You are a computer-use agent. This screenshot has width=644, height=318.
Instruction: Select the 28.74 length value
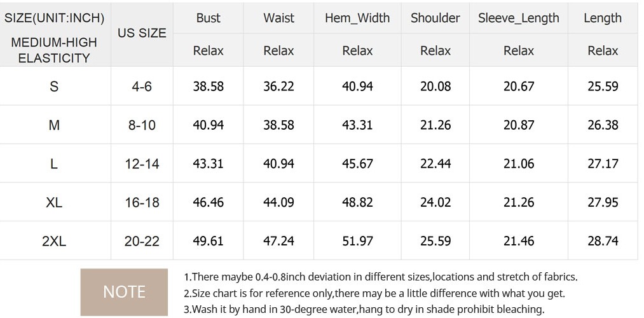(603, 241)
